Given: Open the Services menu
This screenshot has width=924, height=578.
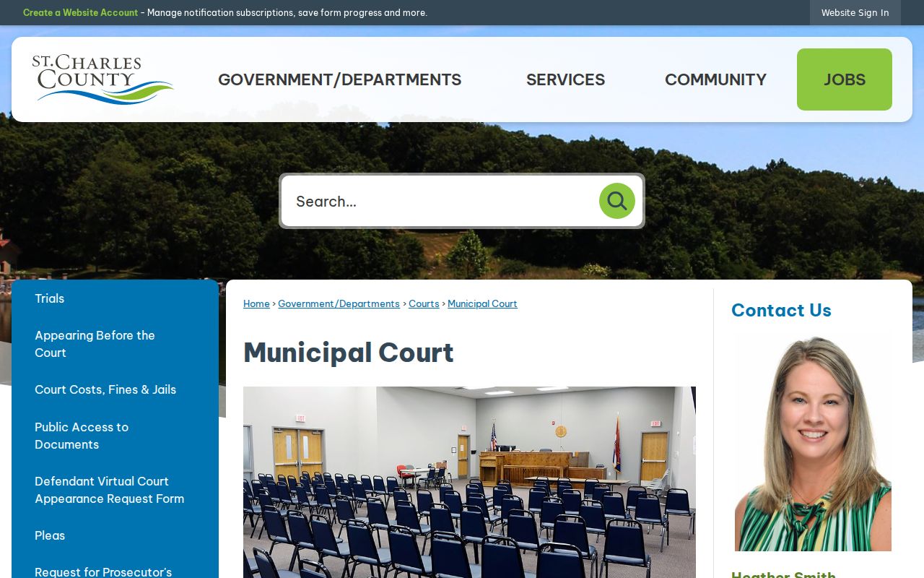Looking at the screenshot, I should point(565,79).
